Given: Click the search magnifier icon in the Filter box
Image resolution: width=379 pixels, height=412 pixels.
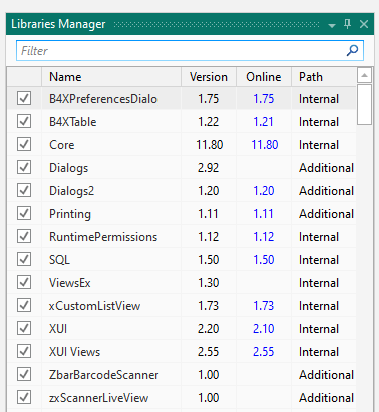Looking at the screenshot, I should click(352, 51).
